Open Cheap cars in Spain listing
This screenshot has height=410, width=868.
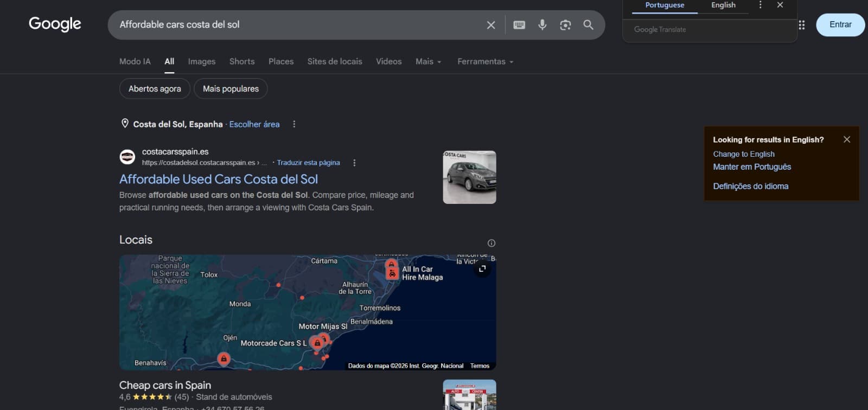coord(165,385)
